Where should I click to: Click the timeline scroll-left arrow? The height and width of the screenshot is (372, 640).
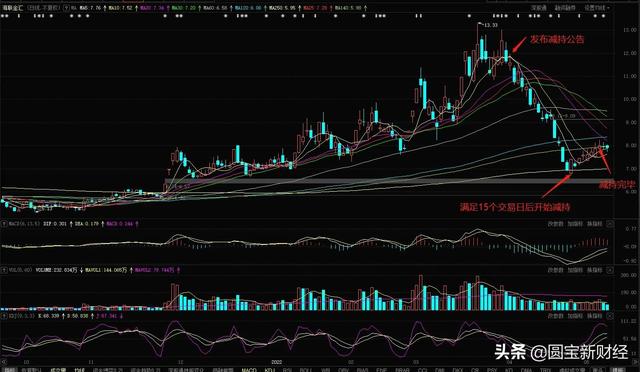(4, 362)
